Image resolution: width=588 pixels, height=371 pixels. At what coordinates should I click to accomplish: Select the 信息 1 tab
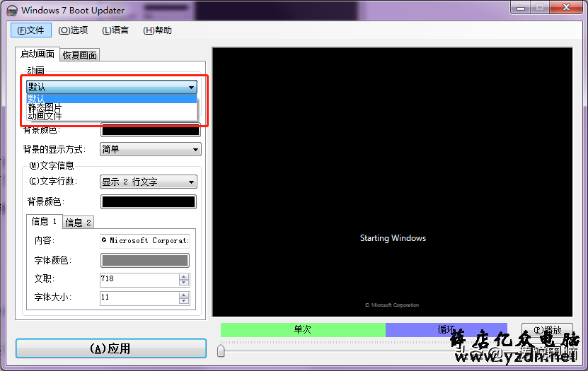pos(45,221)
